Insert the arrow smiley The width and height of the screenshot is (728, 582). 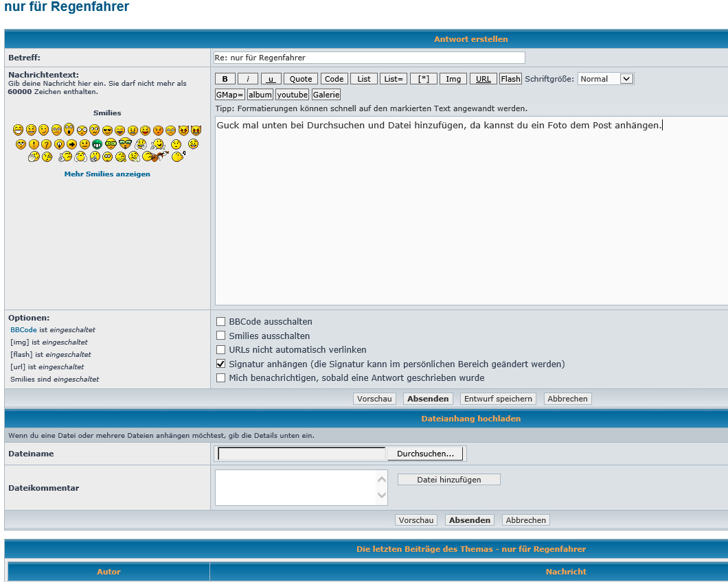point(71,144)
